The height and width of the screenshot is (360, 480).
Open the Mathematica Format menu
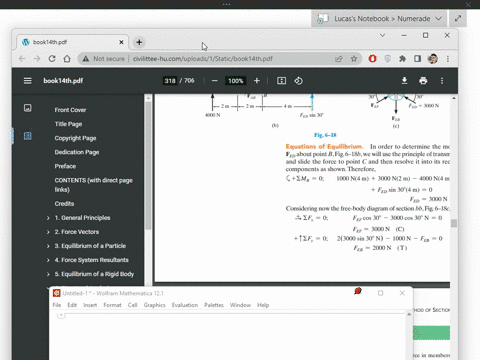click(112, 305)
